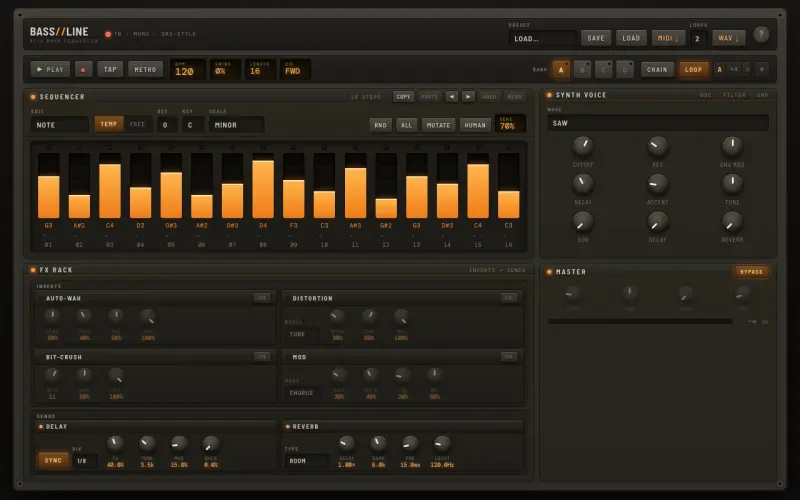Click the TUNE knob
Screen dimensions: 800x500
pos(732,184)
